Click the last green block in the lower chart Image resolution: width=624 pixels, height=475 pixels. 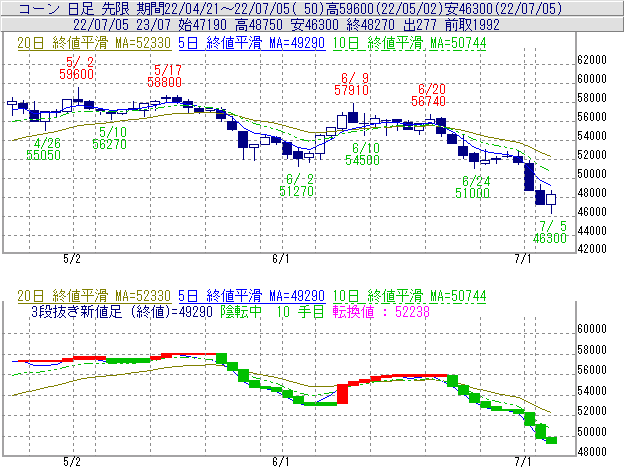[552, 440]
